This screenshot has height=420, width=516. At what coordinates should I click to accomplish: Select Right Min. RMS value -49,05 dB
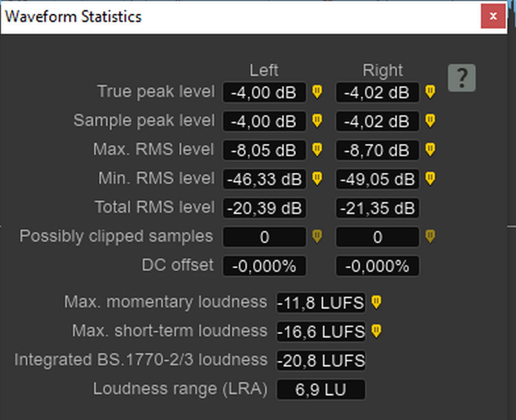click(377, 179)
